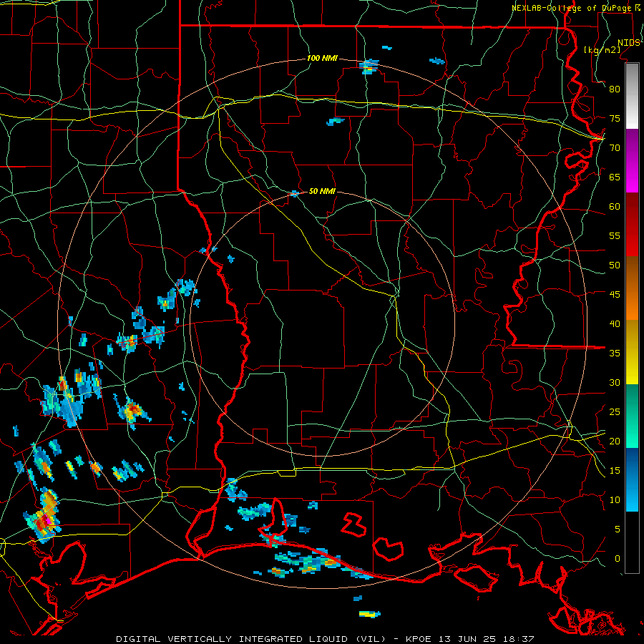Click the legend value 25
This screenshot has width=644, height=644.
615,412
